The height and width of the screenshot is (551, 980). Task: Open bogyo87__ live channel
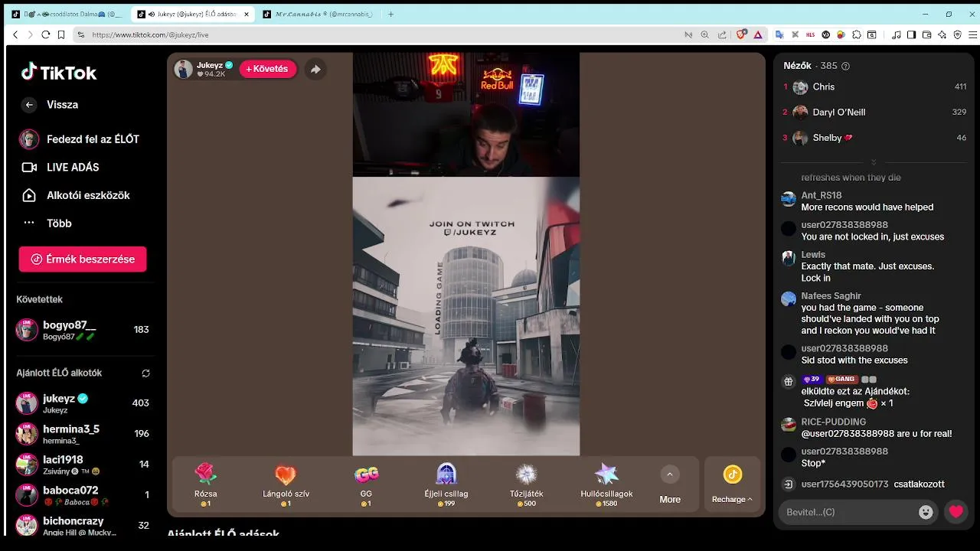click(83, 330)
